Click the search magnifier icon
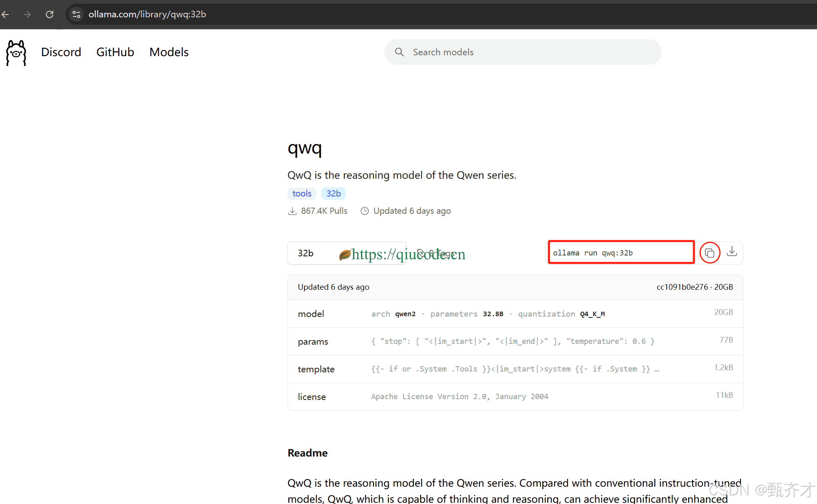This screenshot has height=504, width=817. [x=399, y=52]
